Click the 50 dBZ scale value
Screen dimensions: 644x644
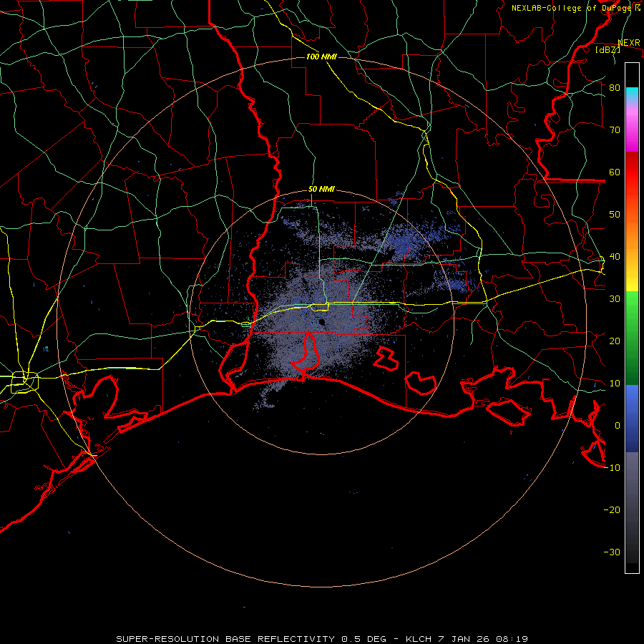coord(615,215)
